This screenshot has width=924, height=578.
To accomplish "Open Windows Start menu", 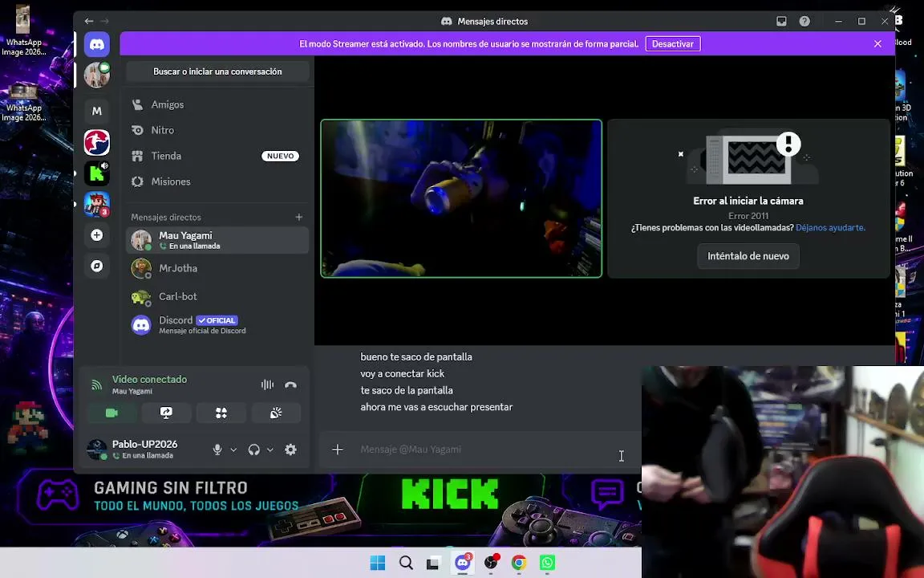I will click(x=377, y=563).
